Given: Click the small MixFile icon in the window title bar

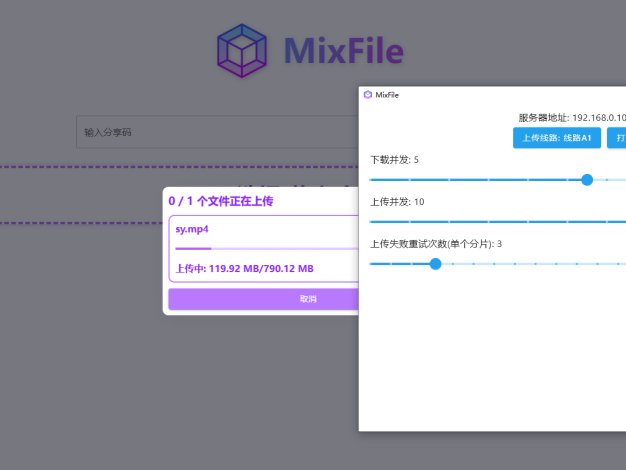Looking at the screenshot, I should tap(368, 95).
